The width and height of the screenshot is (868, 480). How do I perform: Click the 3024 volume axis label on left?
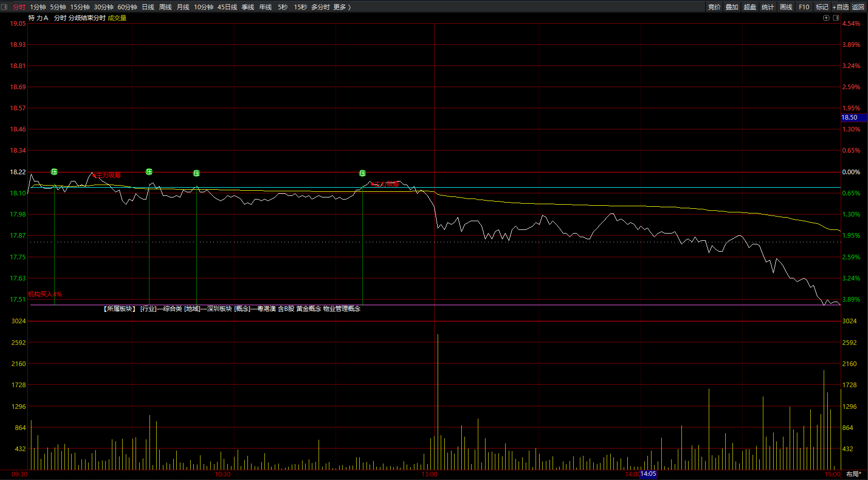19,321
